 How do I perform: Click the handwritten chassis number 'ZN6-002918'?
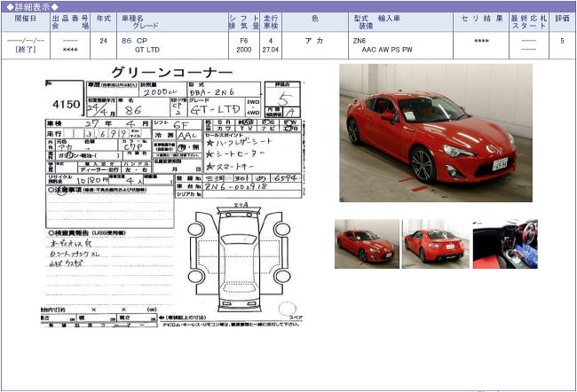coord(235,186)
